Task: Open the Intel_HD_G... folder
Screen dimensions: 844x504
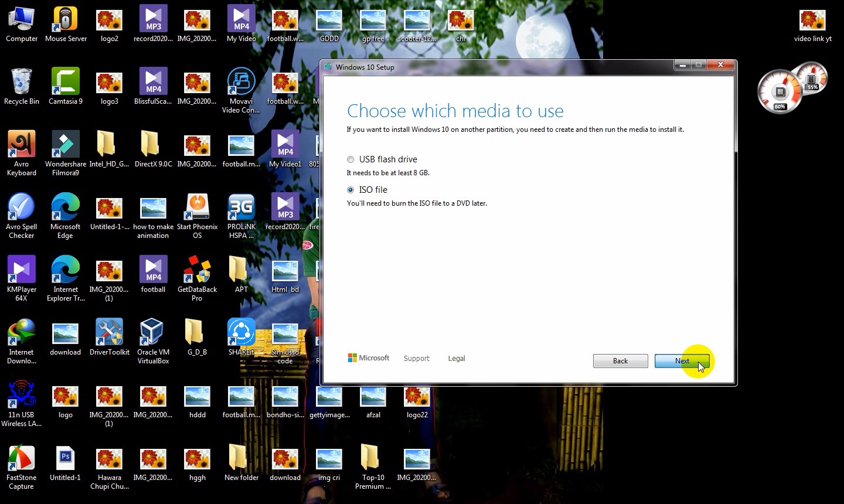Action: click(109, 149)
